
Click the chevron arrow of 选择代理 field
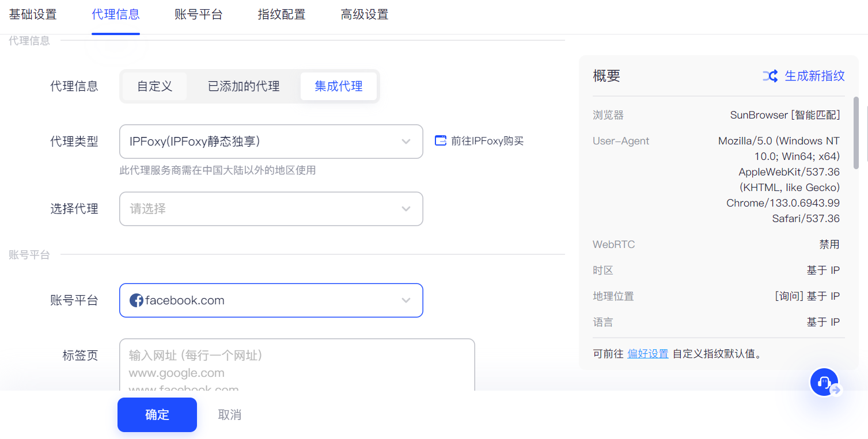(406, 209)
